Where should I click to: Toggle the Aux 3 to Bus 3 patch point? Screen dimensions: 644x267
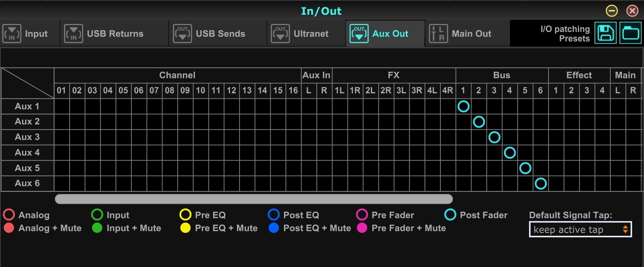tap(494, 137)
